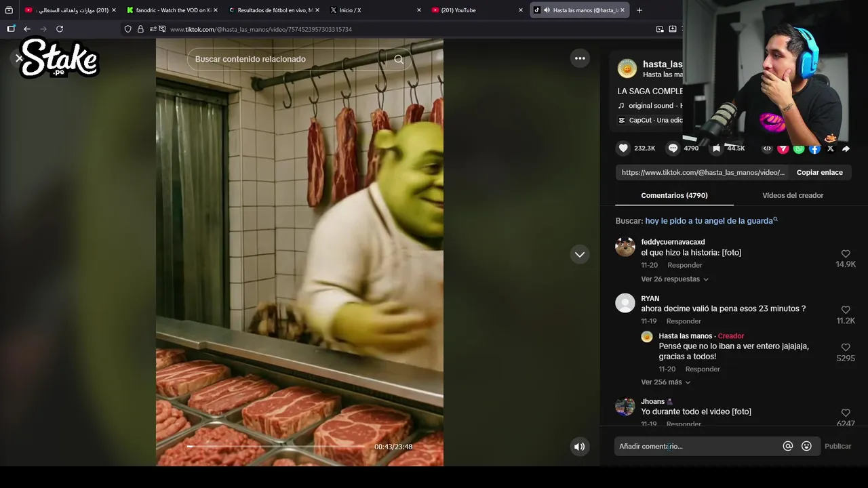Reply to RYAN's comment
The image size is (868, 488).
[x=684, y=321]
